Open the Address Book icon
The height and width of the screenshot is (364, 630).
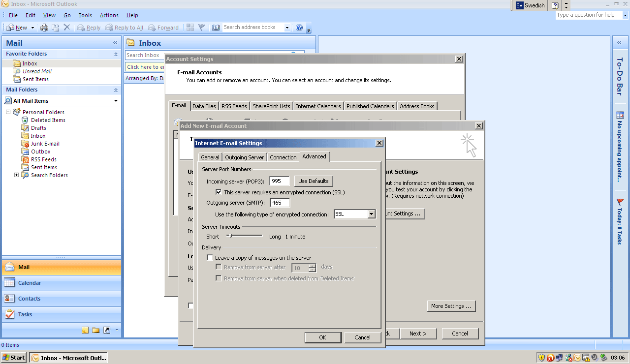coord(216,28)
